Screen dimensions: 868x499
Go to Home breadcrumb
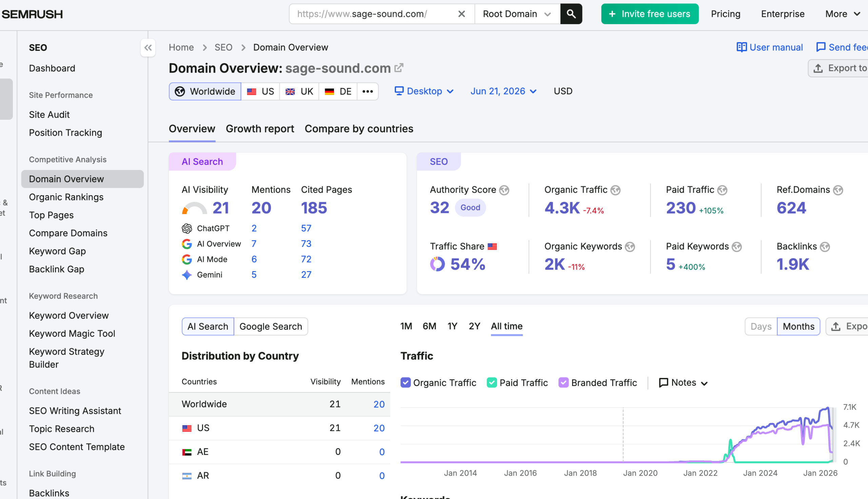[181, 47]
